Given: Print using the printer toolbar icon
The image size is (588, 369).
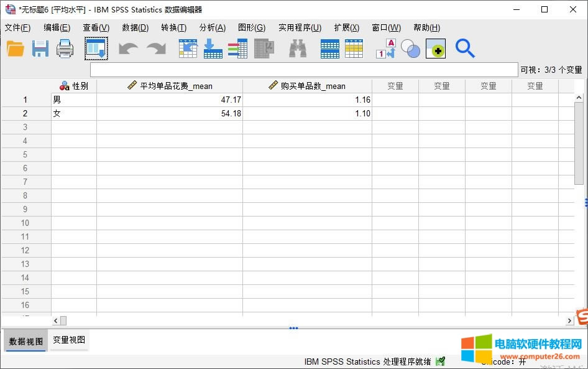Looking at the screenshot, I should coord(65,49).
